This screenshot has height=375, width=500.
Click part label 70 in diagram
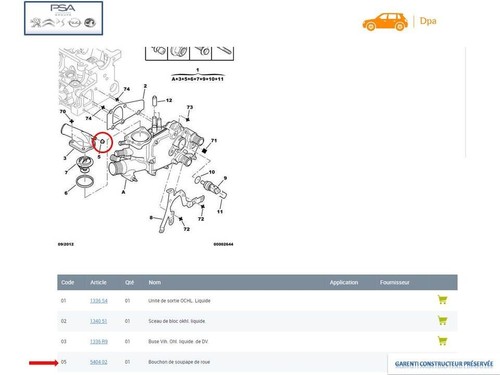point(63,111)
